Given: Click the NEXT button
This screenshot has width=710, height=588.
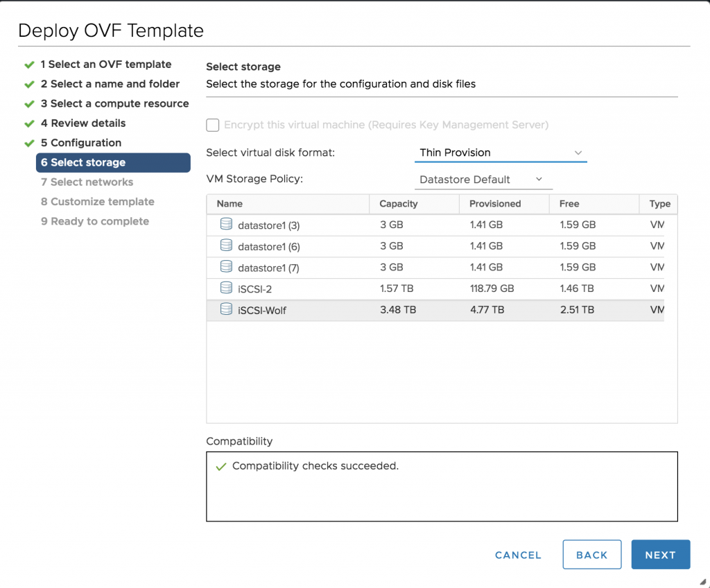Looking at the screenshot, I should pos(661,555).
